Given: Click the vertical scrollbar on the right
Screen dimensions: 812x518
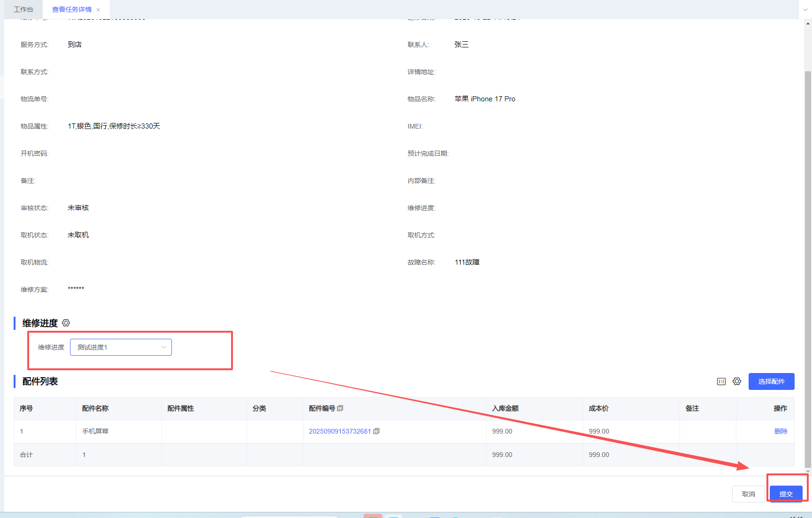Looking at the screenshot, I should [x=808, y=235].
